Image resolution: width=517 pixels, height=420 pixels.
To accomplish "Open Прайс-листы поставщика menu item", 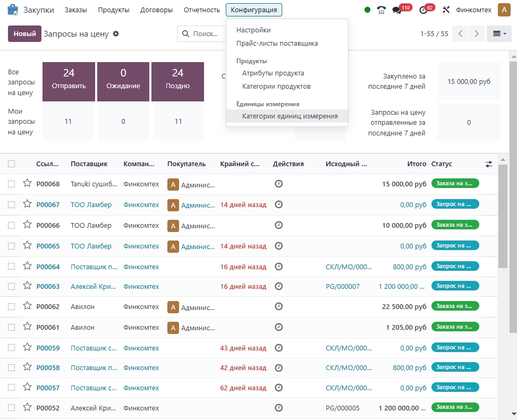I will (x=277, y=44).
